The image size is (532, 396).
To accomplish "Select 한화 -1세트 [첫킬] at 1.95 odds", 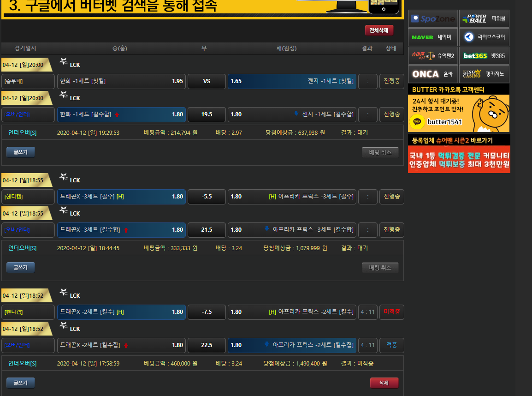I will (121, 81).
